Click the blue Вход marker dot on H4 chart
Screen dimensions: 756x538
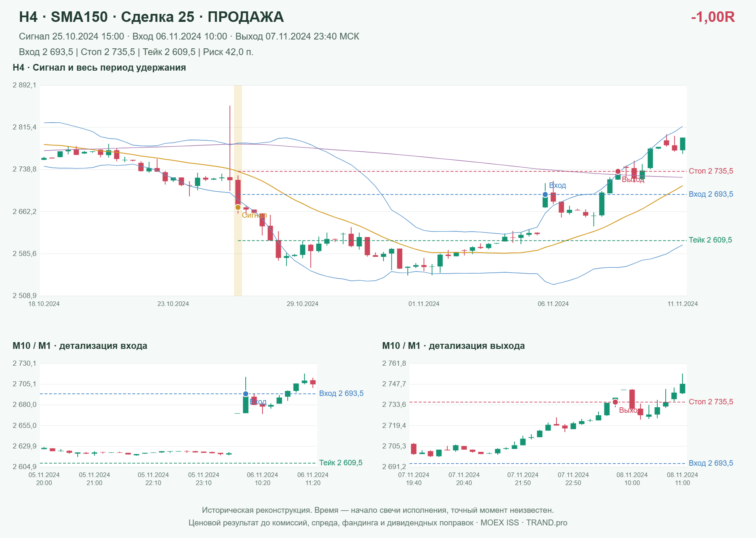pyautogui.click(x=545, y=195)
